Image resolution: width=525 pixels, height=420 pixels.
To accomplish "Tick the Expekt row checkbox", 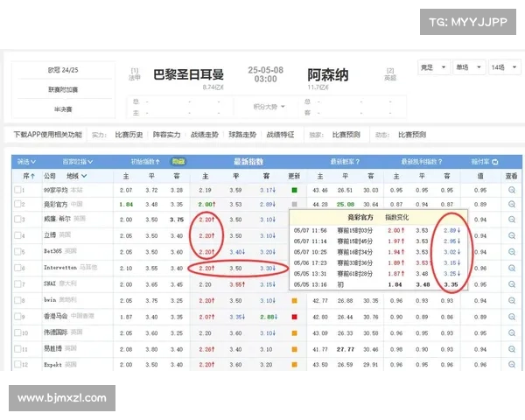I will pyautogui.click(x=17, y=364).
